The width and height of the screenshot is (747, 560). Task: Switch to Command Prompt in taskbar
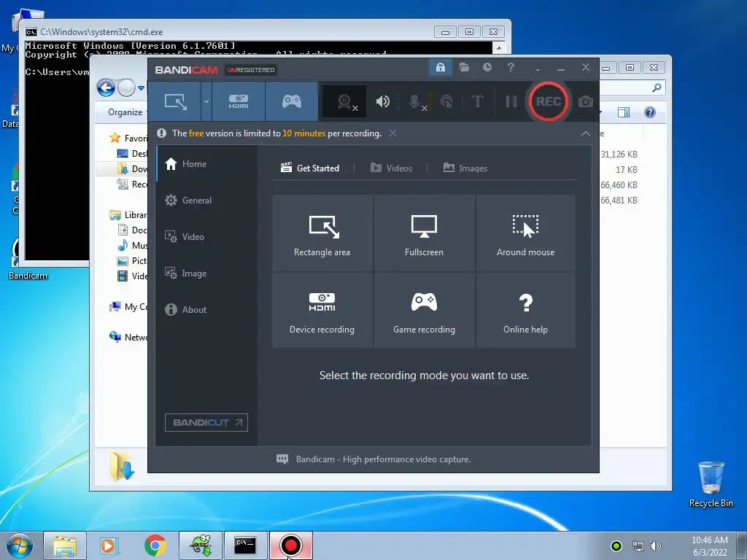(x=245, y=545)
